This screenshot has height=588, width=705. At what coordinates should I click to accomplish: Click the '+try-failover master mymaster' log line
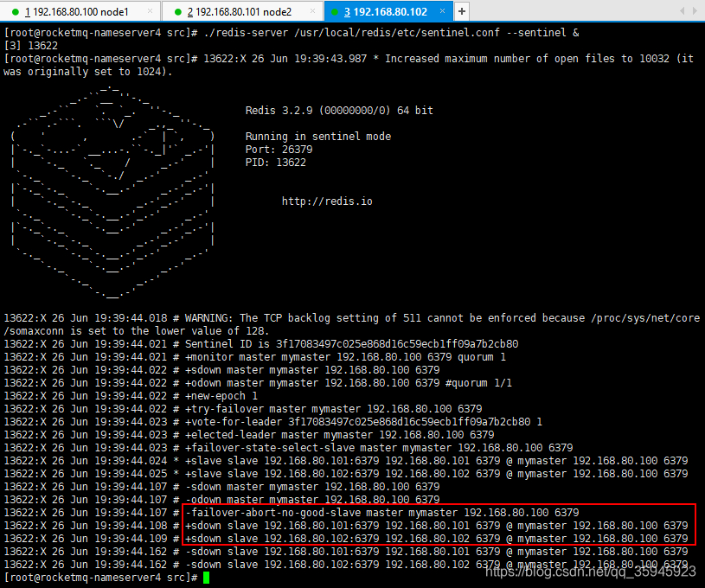click(x=243, y=409)
